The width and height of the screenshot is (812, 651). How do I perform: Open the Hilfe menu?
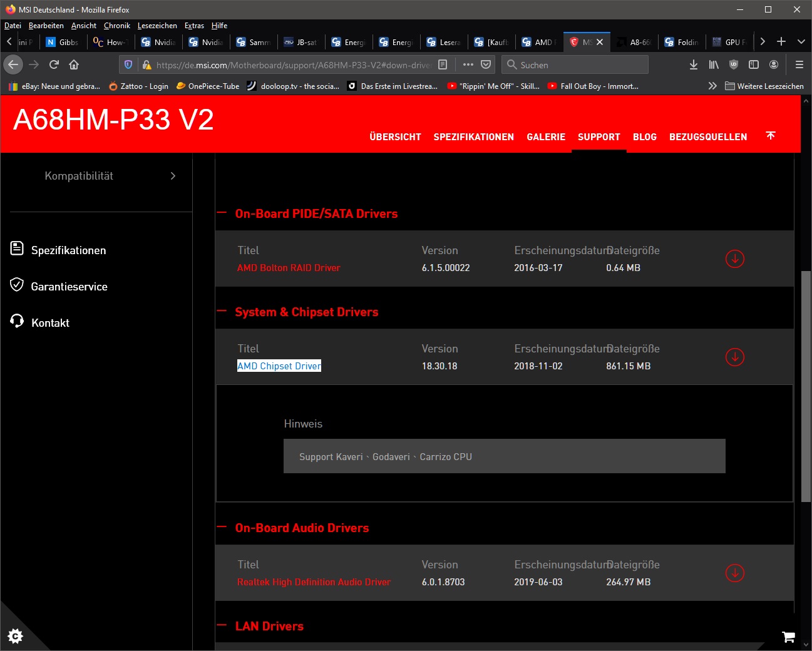click(x=219, y=26)
